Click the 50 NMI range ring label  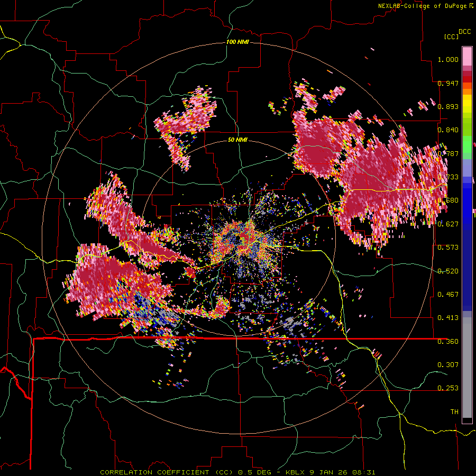tap(237, 140)
